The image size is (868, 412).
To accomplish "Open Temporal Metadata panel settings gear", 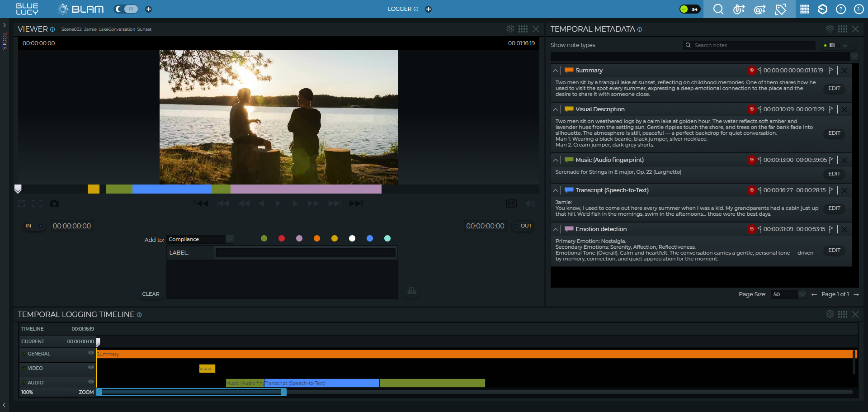I will [830, 29].
